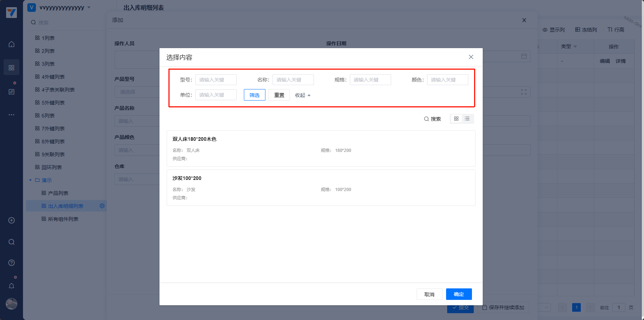The image size is (644, 320).
Task: Collapse filters with 收起 arrow
Action: click(302, 95)
